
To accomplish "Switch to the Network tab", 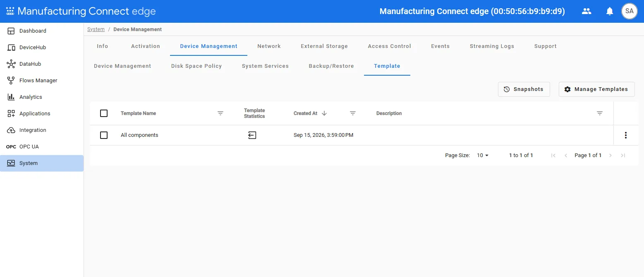I will [269, 46].
